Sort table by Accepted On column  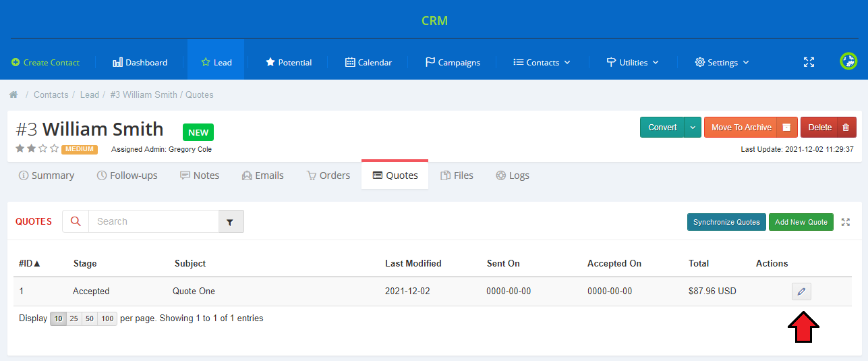pyautogui.click(x=614, y=263)
